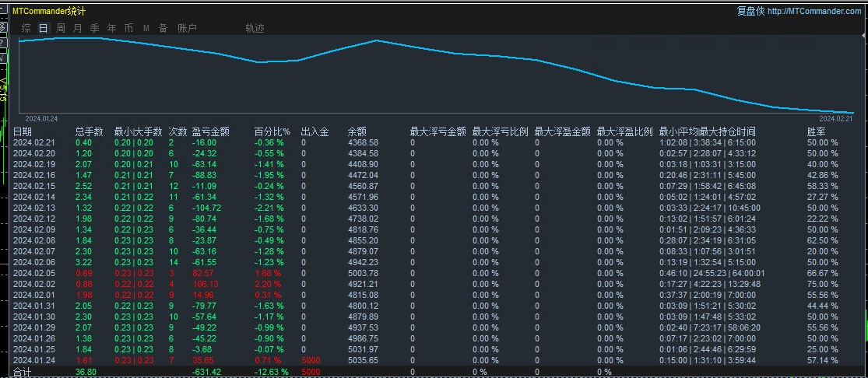Select the 币 currency tab
This screenshot has height=378, width=868.
click(128, 28)
